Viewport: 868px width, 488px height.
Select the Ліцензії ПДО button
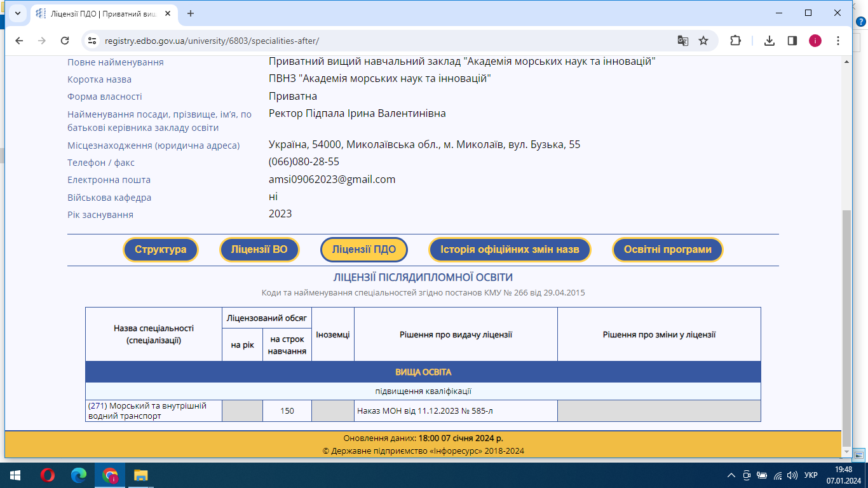(x=364, y=250)
